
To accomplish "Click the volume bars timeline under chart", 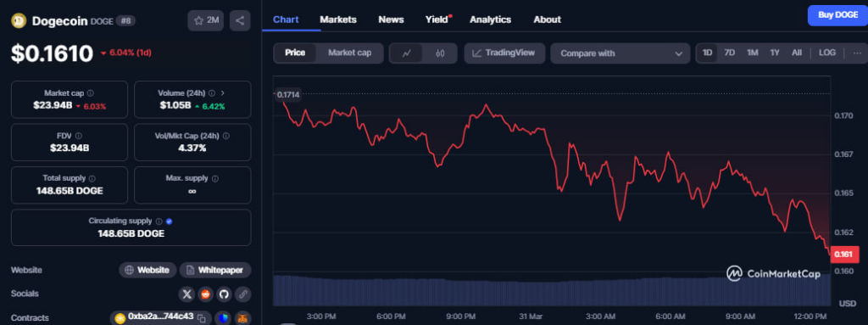I will coord(552,290).
